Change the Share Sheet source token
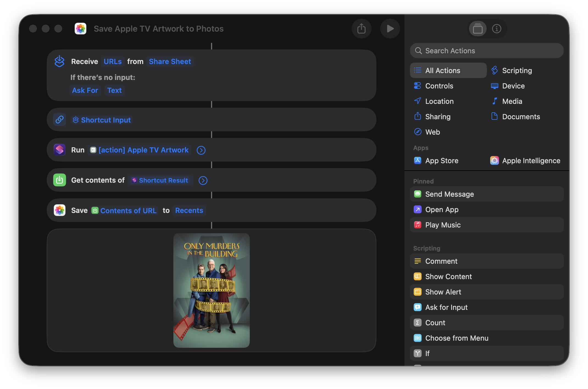The width and height of the screenshot is (588, 389). 170,62
